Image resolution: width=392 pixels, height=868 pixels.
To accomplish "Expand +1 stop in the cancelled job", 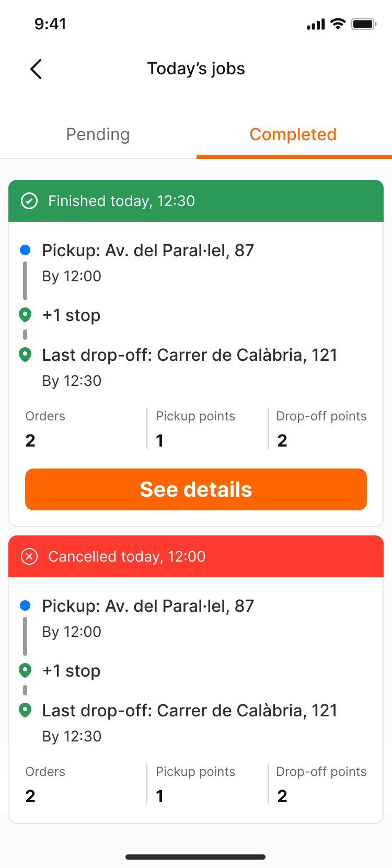I will click(72, 671).
